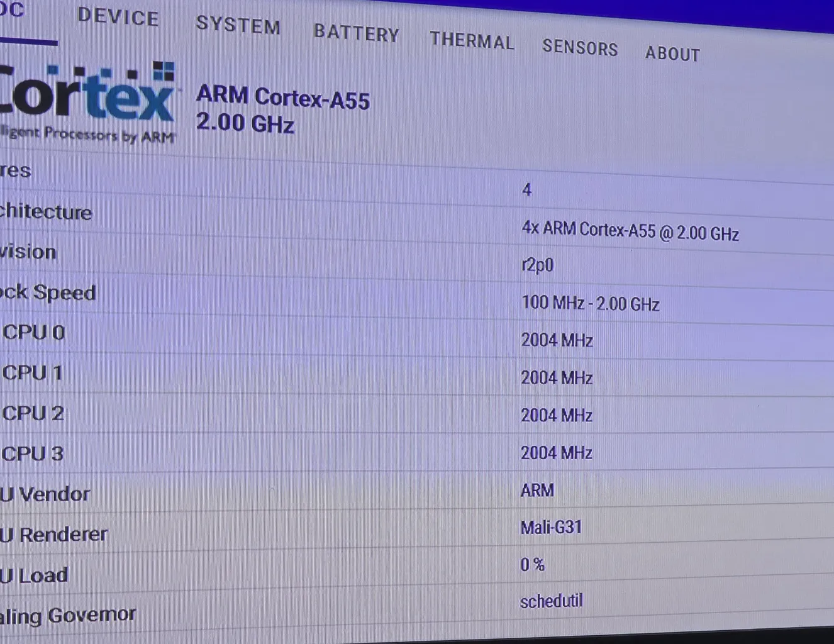Select the SOC tab at far left
The width and height of the screenshot is (834, 644).
[x=13, y=10]
